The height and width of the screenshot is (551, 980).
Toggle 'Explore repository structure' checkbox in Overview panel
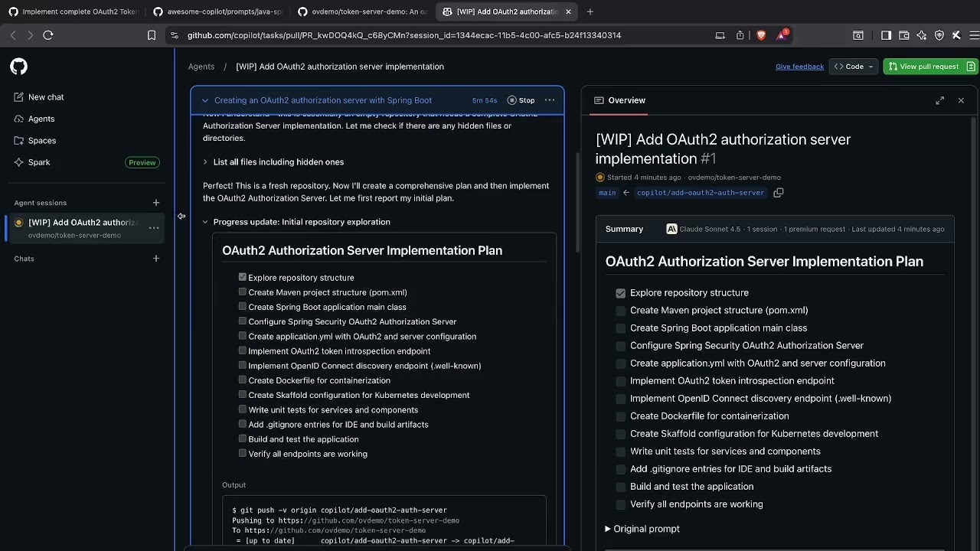coord(621,293)
